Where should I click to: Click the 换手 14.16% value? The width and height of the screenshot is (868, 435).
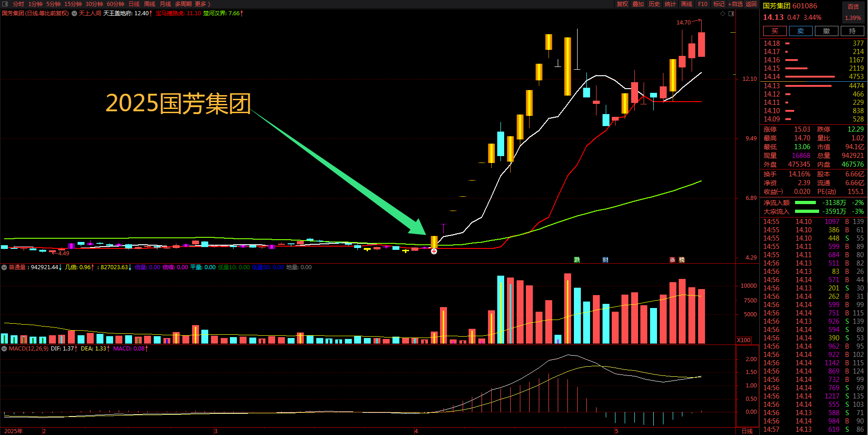click(x=799, y=174)
